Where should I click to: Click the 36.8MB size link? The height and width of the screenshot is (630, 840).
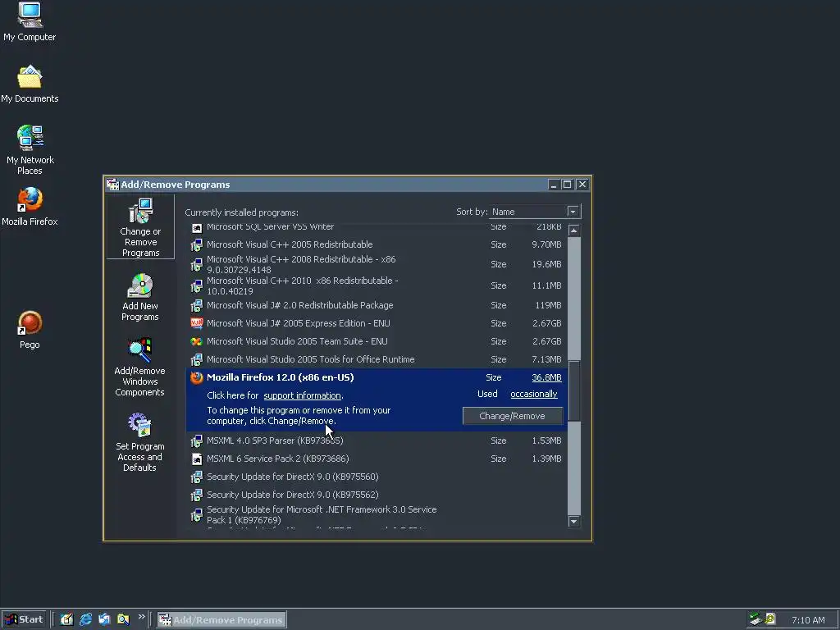point(546,377)
